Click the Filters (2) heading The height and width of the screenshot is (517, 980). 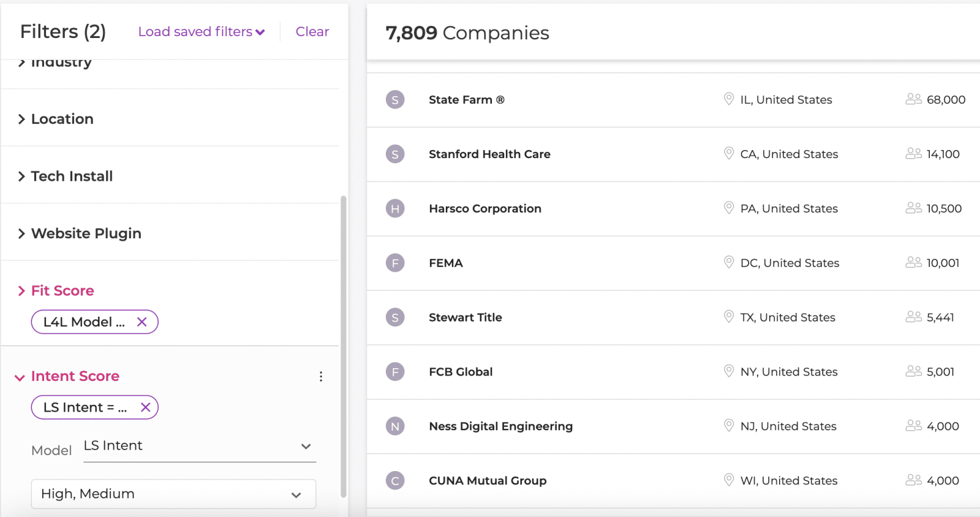[x=63, y=31]
